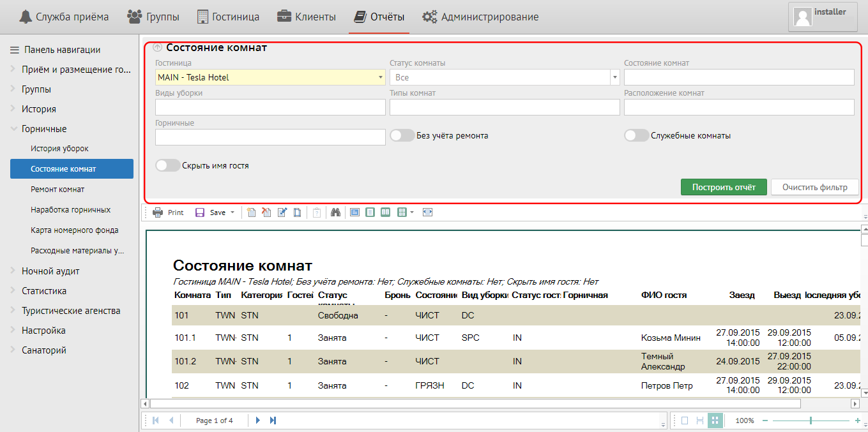Click the new page icon
Viewport: 868px width, 432px height.
pyautogui.click(x=251, y=212)
